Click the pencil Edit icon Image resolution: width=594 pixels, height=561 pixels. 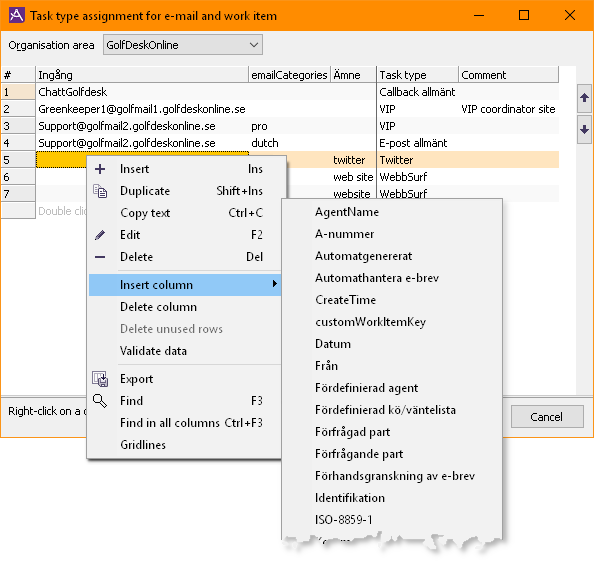(100, 235)
